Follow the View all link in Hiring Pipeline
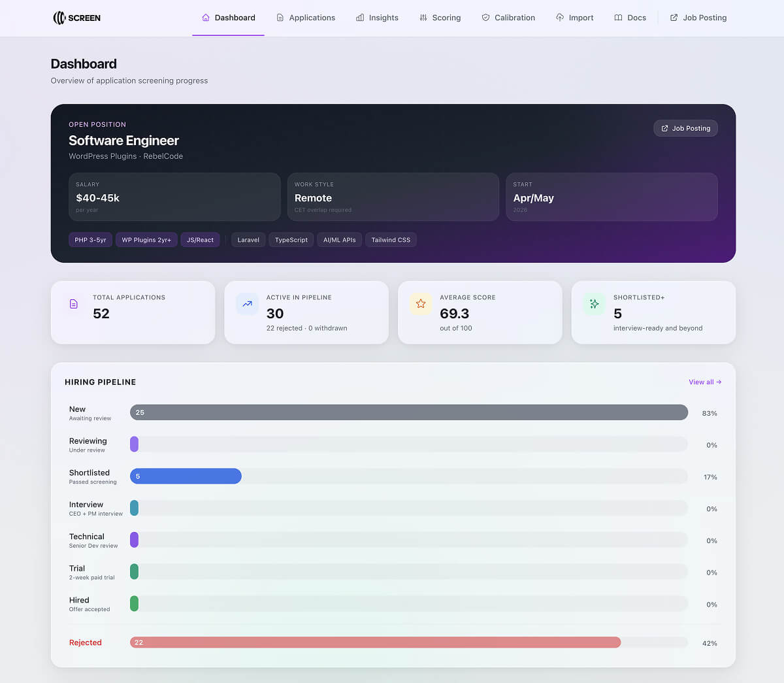This screenshot has height=683, width=784. 704,382
